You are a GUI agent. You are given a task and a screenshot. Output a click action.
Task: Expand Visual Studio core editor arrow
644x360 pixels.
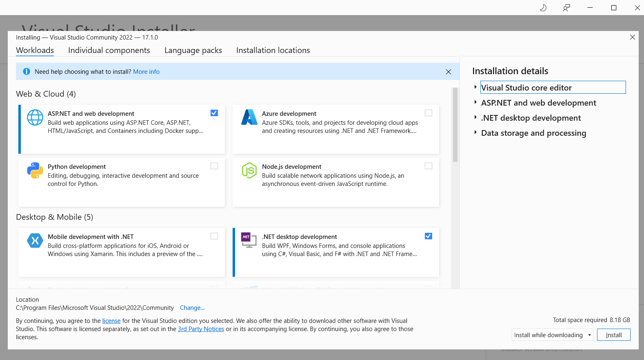(475, 87)
